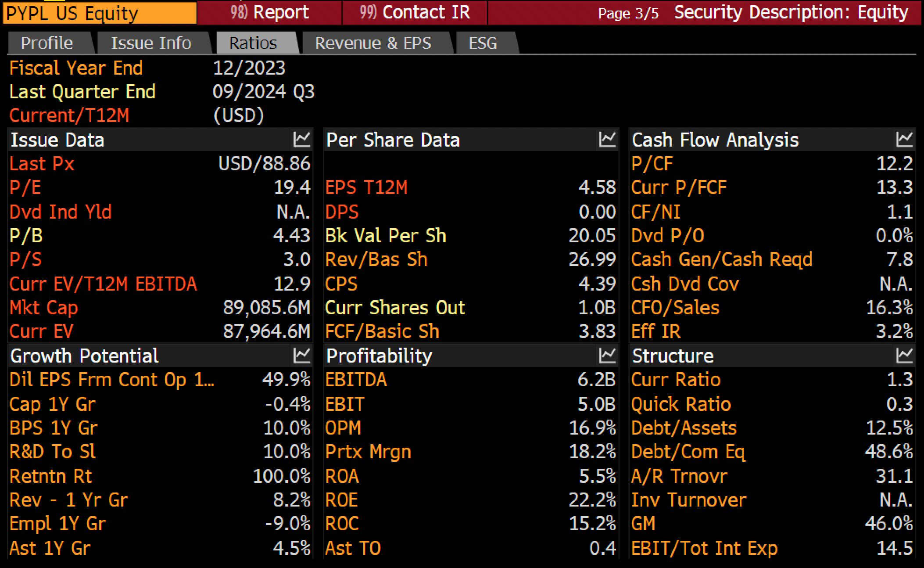This screenshot has height=568, width=924.
Task: Open the Profitability chart icon
Action: (608, 356)
